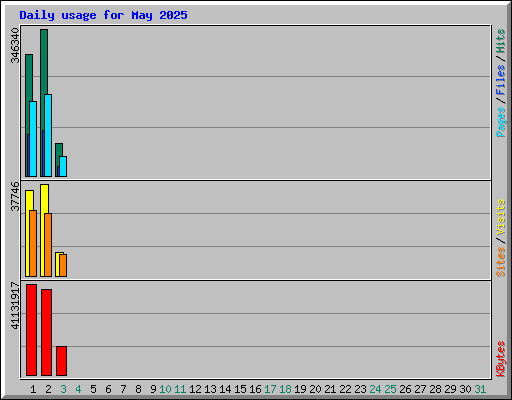512x400 pixels.
Task: Click the orange Sites bar for day 1
Action: tap(33, 243)
